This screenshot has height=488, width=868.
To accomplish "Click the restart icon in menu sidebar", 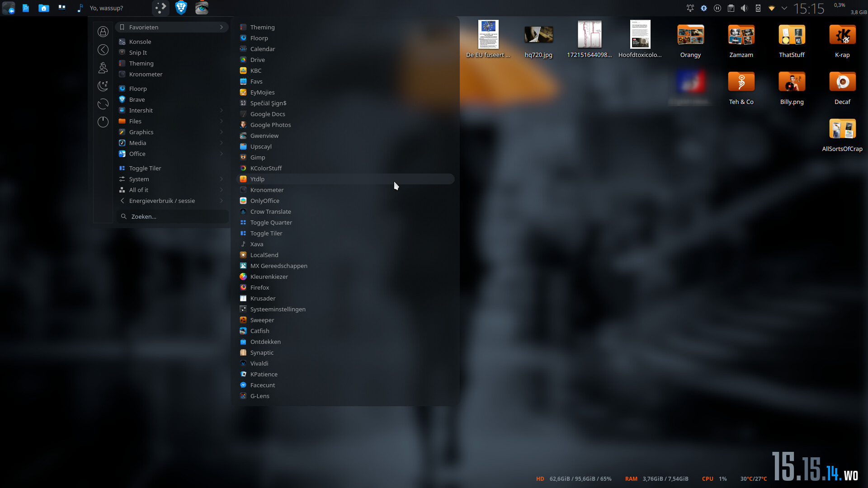I will 103,104.
